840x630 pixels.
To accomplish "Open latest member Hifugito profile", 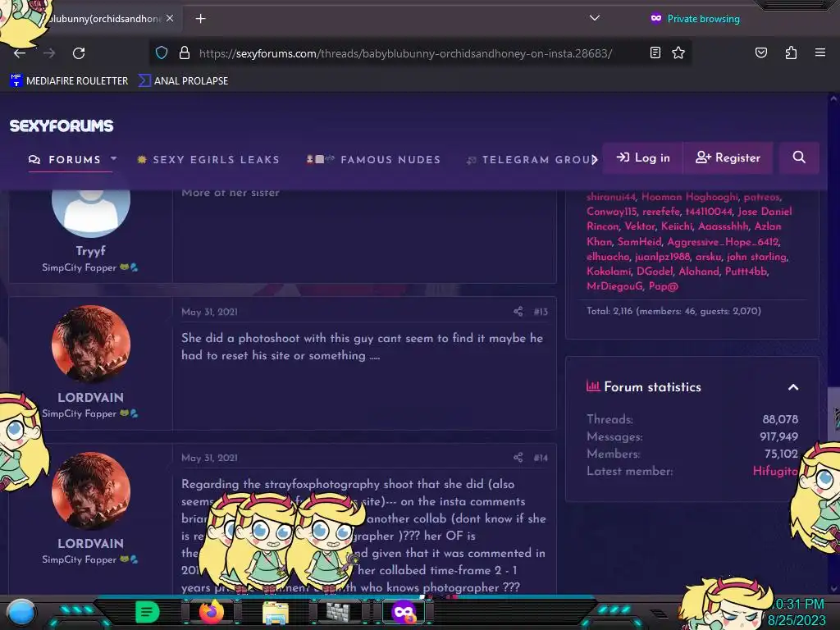I will pos(775,471).
